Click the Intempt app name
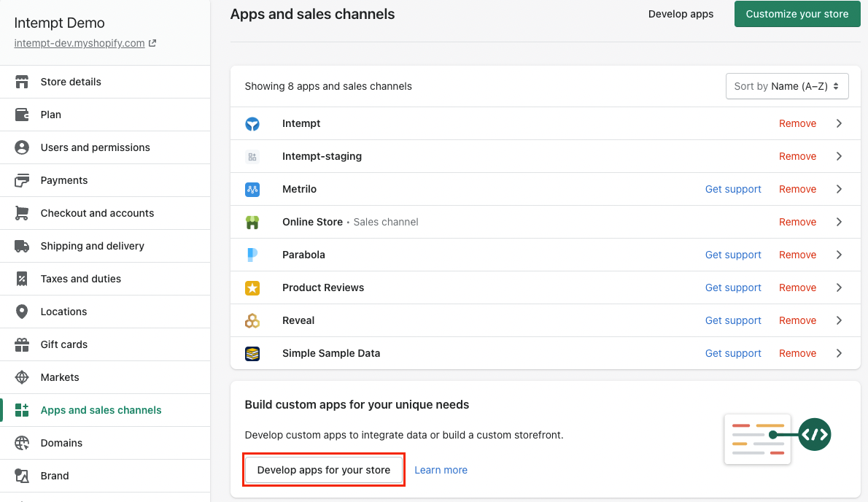This screenshot has height=502, width=868. [301, 123]
